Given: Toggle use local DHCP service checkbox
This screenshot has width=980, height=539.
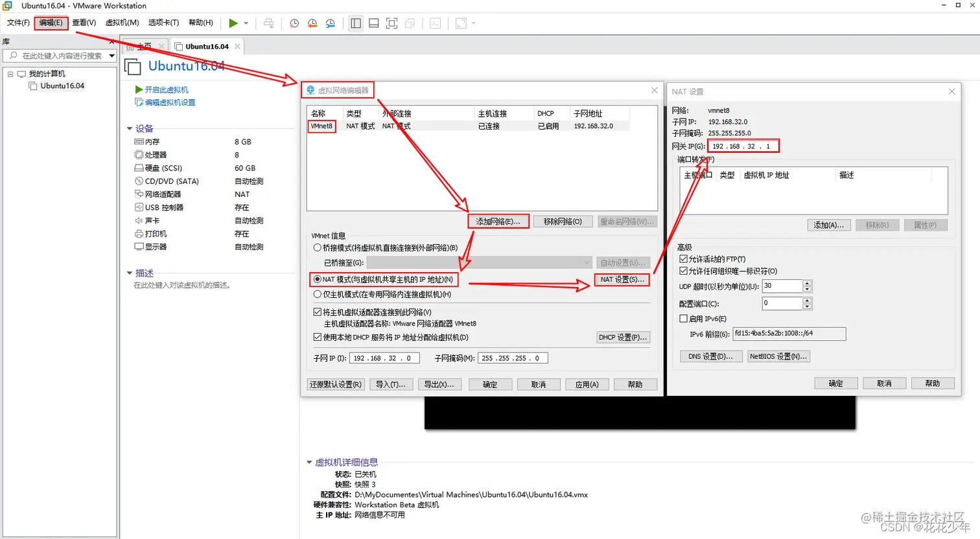Looking at the screenshot, I should click(x=317, y=337).
